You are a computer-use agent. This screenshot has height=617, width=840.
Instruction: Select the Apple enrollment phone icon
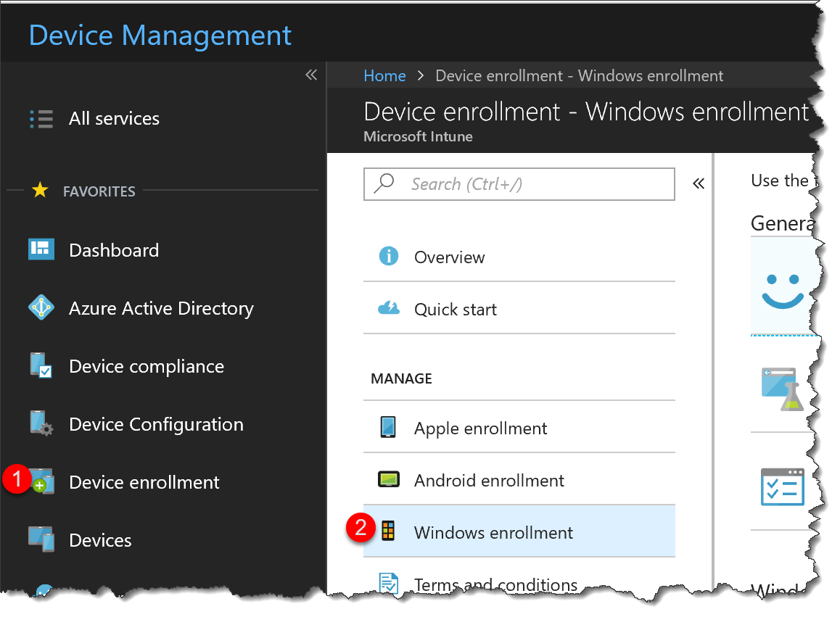[389, 428]
